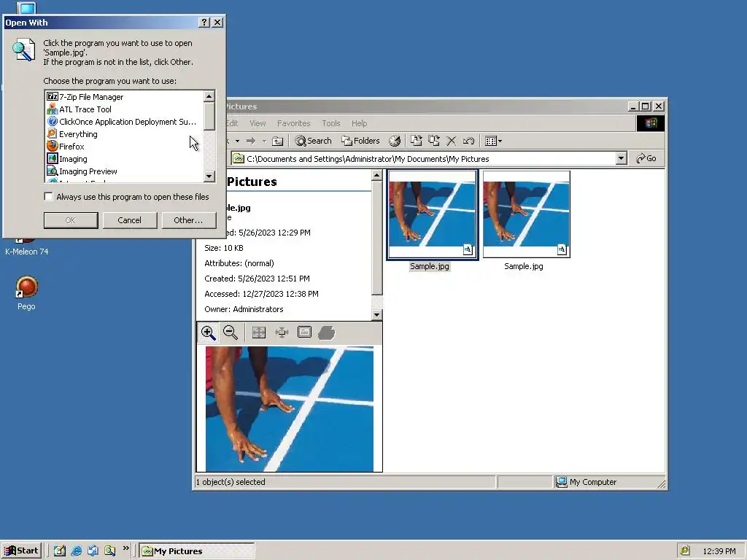Click the Outlook Express quick launch icon
Viewport: 747px width, 560px height.
93,551
